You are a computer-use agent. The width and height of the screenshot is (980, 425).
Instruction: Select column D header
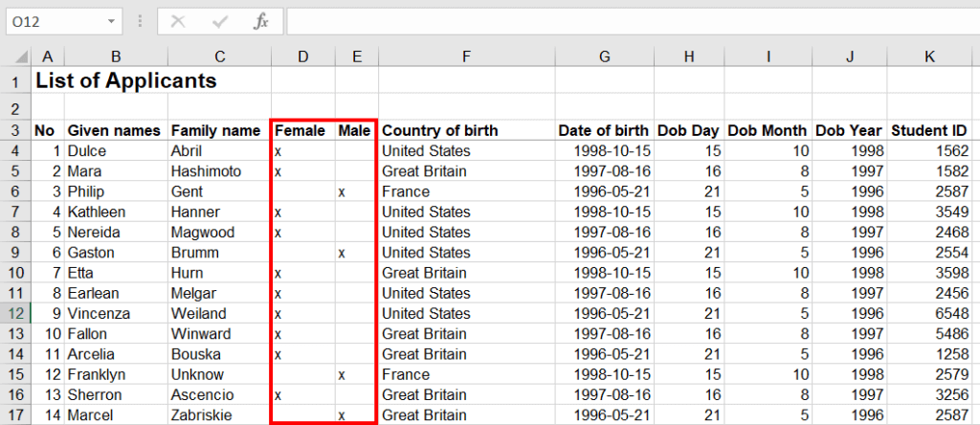tap(302, 56)
